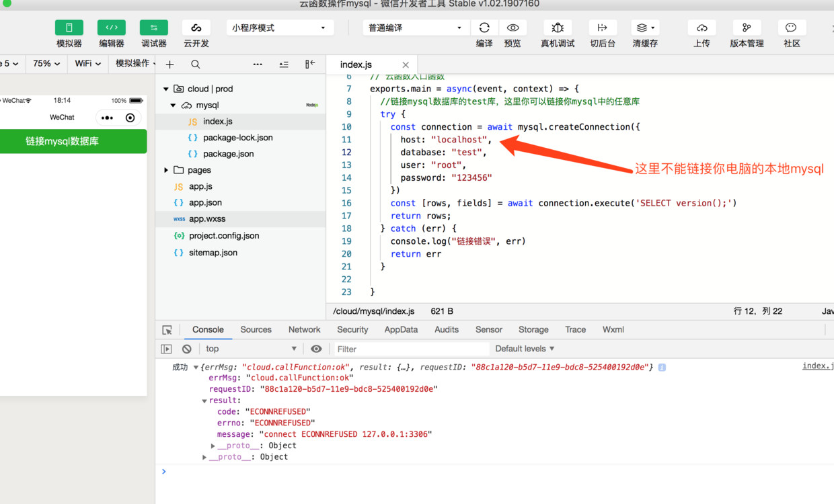Switch to the Console tab
Image resolution: width=834 pixels, height=504 pixels.
208,329
